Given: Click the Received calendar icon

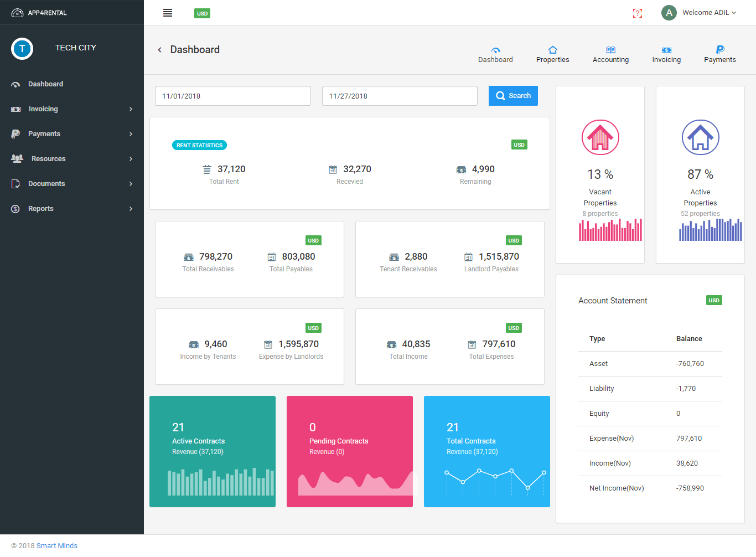Looking at the screenshot, I should pyautogui.click(x=333, y=169).
